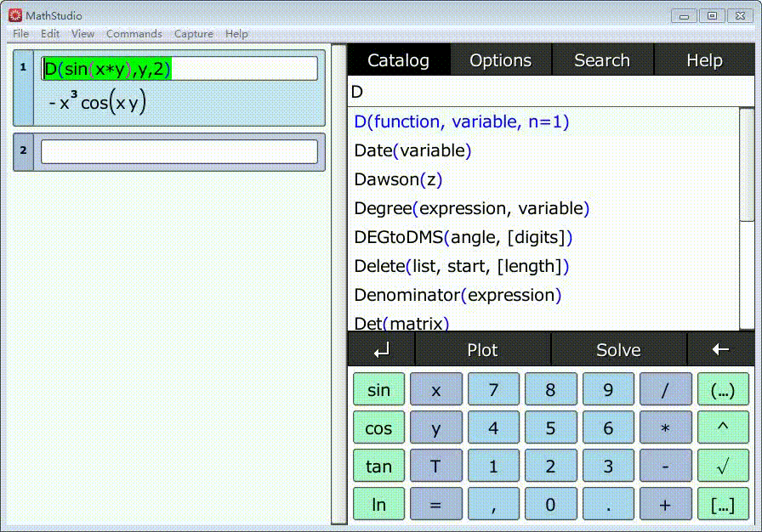Viewport: 762px width, 532px height.
Task: Open the Capture menu
Action: (x=194, y=33)
